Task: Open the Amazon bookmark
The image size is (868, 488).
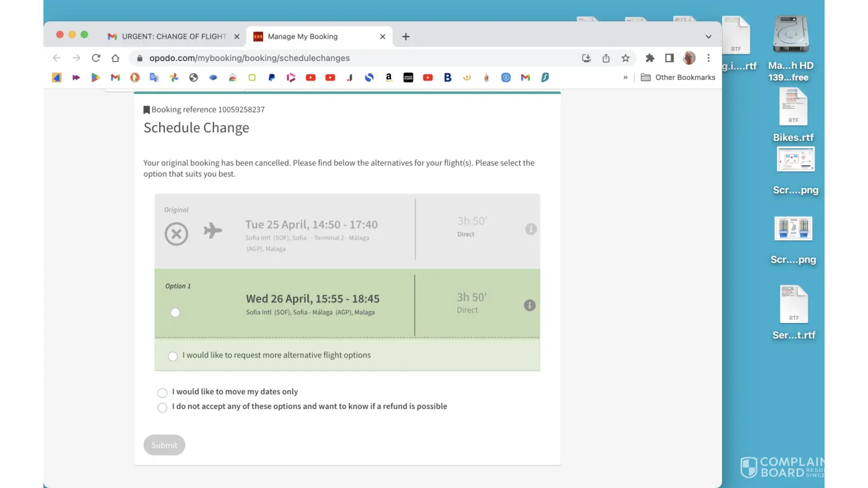Action: coord(389,77)
